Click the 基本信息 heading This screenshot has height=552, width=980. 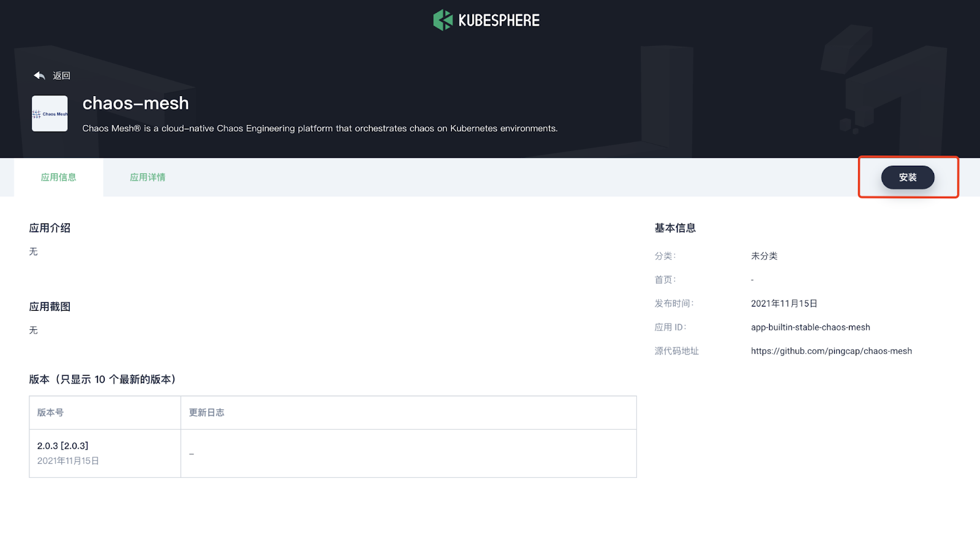(x=675, y=228)
